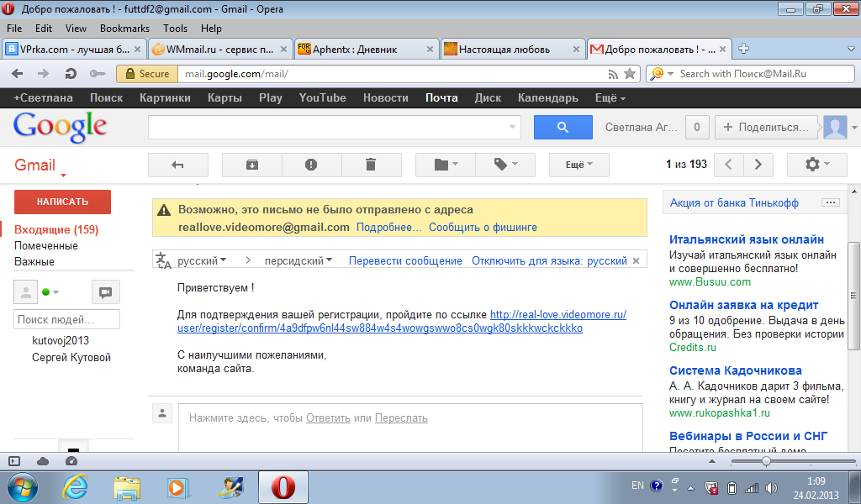Click the Акция от банка Тинькофф link
861x504 pixels.
pyautogui.click(x=734, y=203)
